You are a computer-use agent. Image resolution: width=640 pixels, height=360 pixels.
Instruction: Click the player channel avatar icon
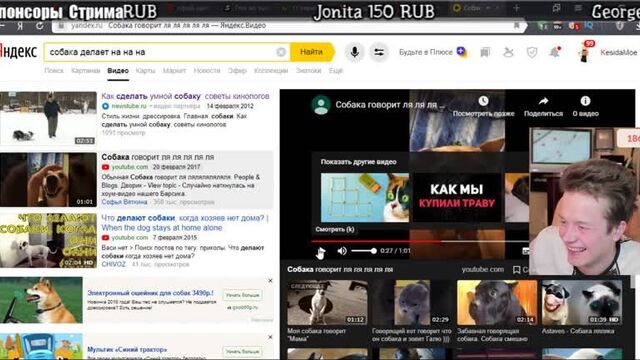click(321, 104)
